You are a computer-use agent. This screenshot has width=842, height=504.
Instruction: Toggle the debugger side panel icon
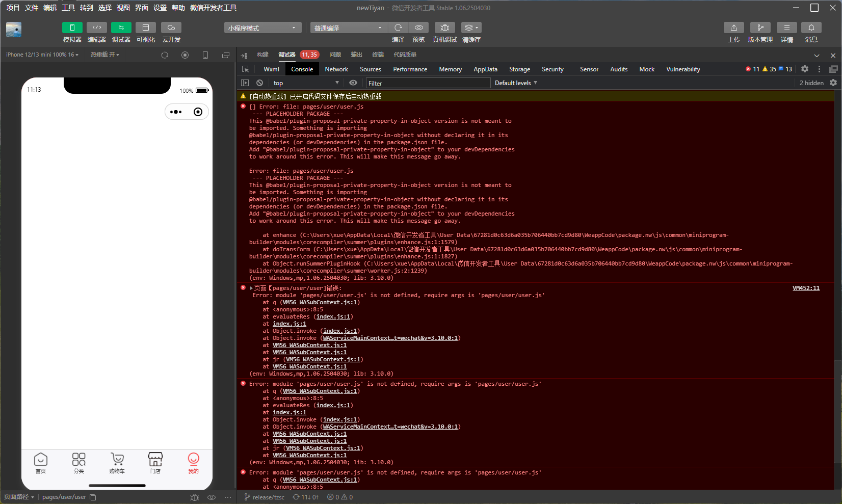[x=244, y=55]
